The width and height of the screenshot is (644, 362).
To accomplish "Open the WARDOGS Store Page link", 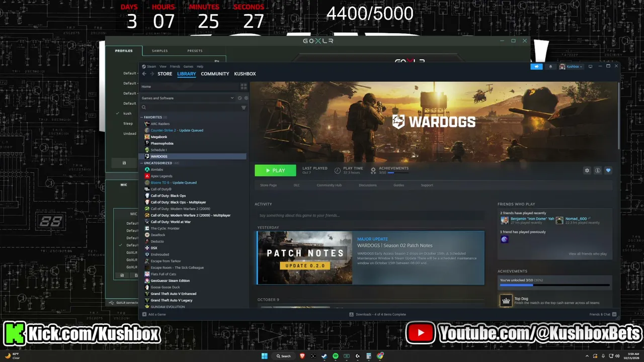I will [268, 185].
